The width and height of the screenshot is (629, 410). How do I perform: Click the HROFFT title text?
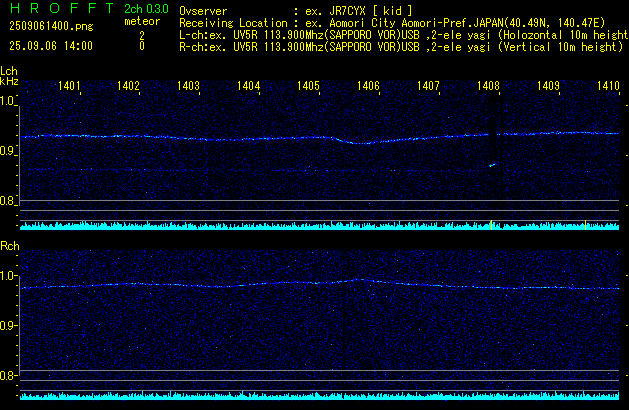tap(61, 8)
